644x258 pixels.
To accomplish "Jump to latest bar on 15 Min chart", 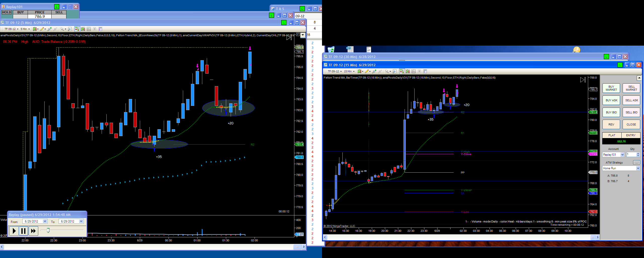I will pyautogui.click(x=583, y=80).
